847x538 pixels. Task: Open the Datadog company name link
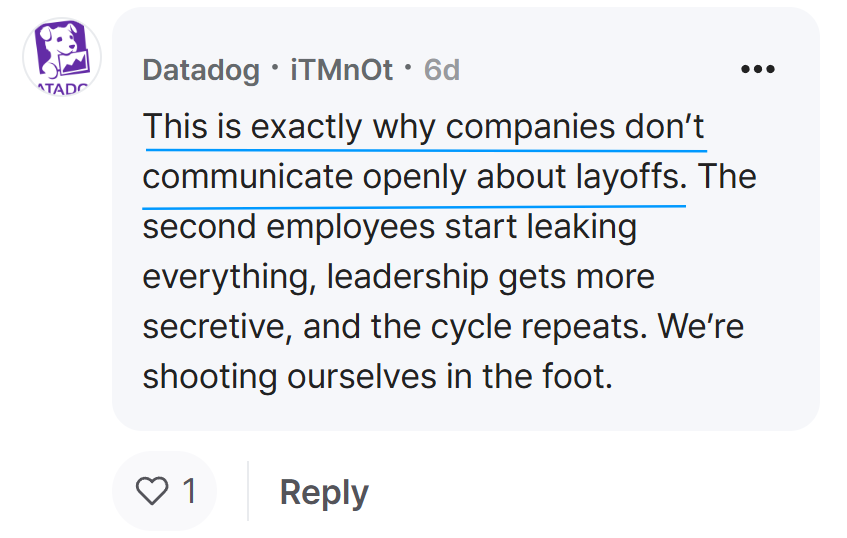tap(201, 70)
